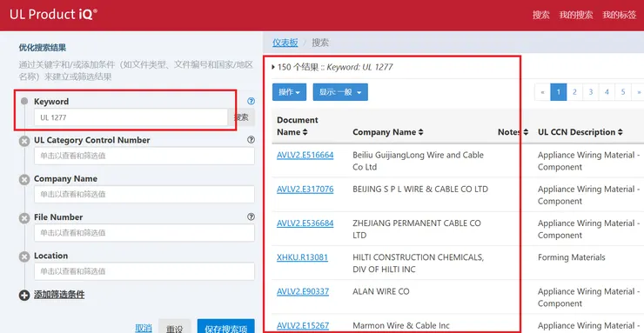644x333 pixels.
Task: Click Marmon Wire & Cable Inc cell
Action: tap(401, 326)
